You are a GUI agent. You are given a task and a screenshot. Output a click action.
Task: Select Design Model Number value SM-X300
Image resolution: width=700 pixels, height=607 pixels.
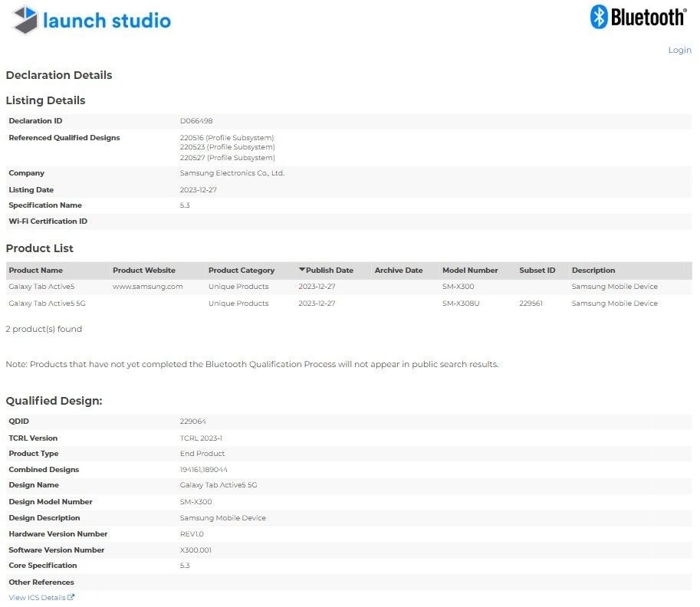(196, 502)
